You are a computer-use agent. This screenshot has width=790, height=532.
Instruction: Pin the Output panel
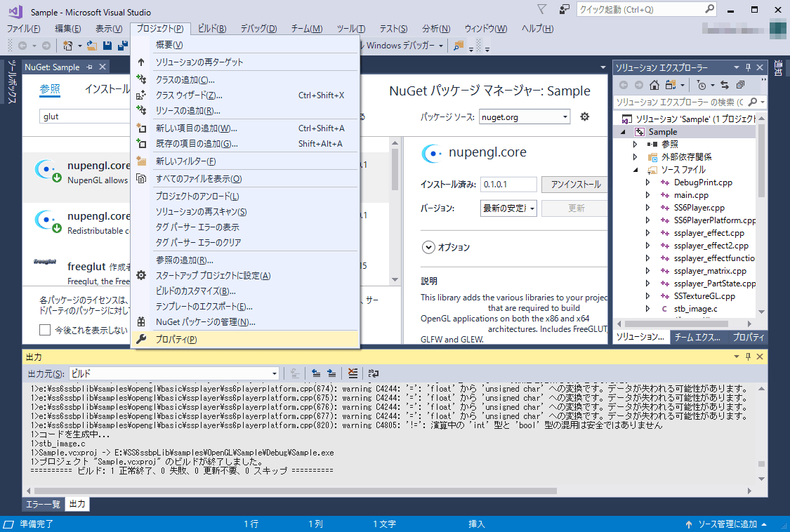click(x=748, y=357)
